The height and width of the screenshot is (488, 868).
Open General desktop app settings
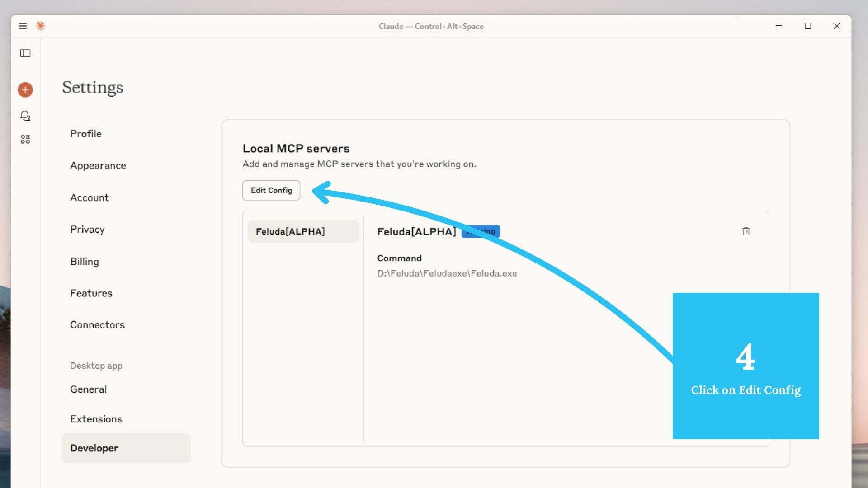pyautogui.click(x=88, y=389)
